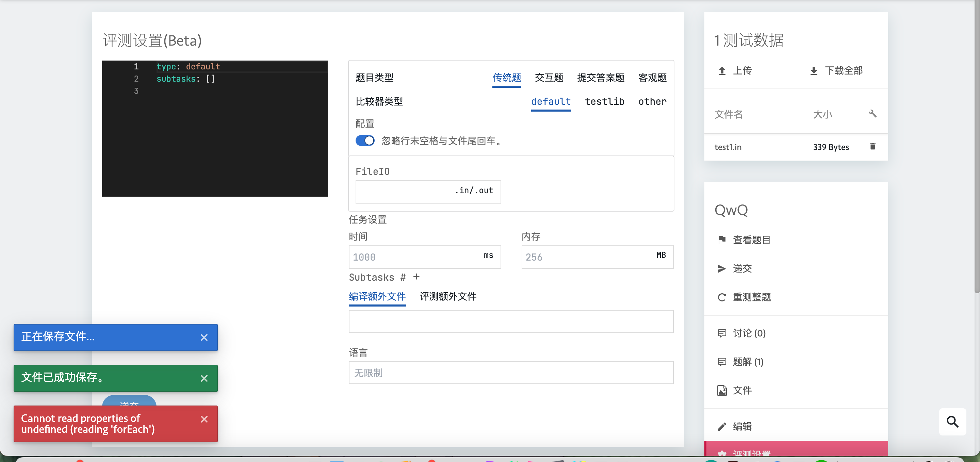Click the wrench icon in file list header
This screenshot has height=462, width=980.
(x=873, y=113)
